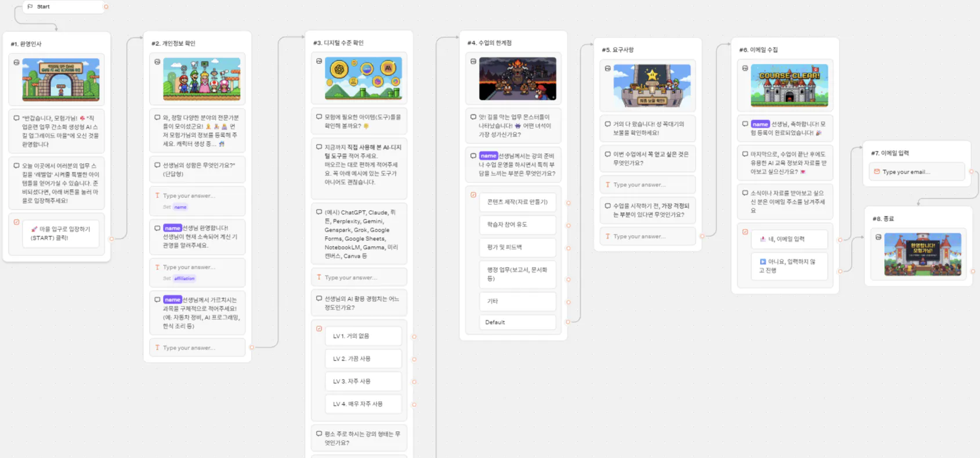
Task: Click the "#4. 수업의 한계점" group title
Action: (489, 43)
